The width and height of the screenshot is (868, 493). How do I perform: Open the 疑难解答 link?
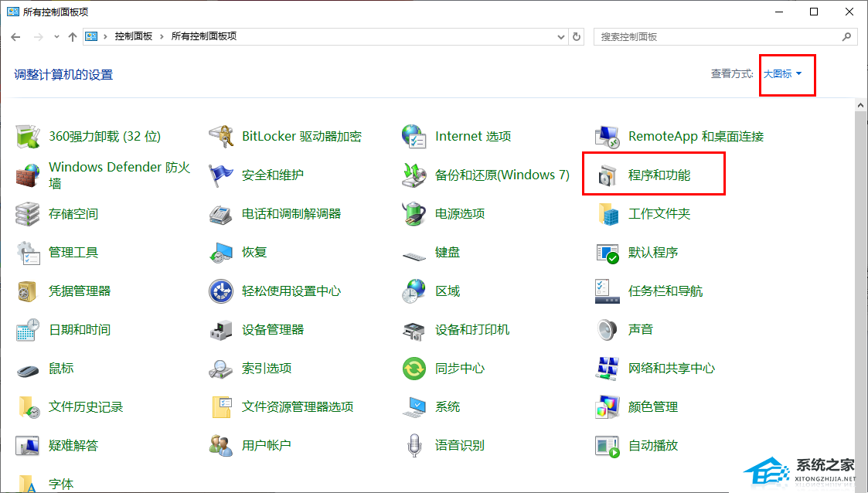pos(73,445)
